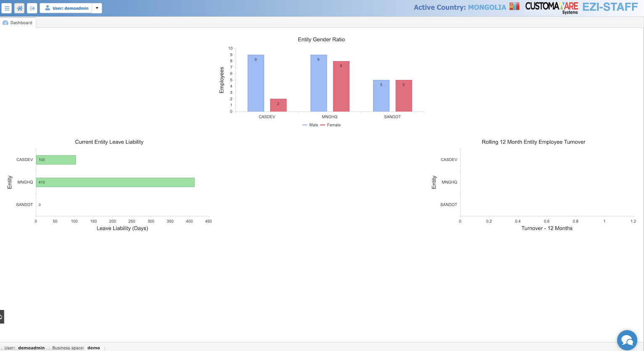Screen dimensions: 644x351
Task: Click the EZI-STAFF logo
Action: click(610, 7)
